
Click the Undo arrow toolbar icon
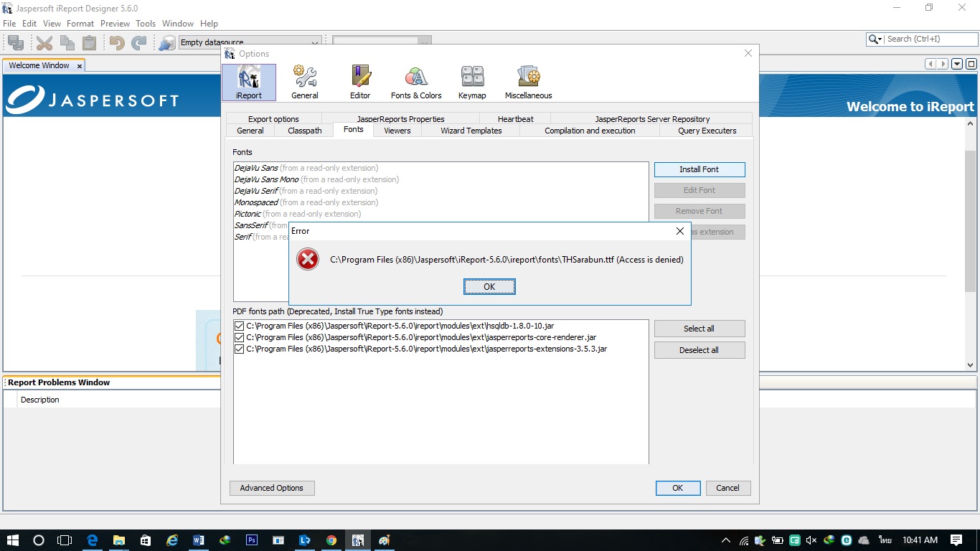117,43
